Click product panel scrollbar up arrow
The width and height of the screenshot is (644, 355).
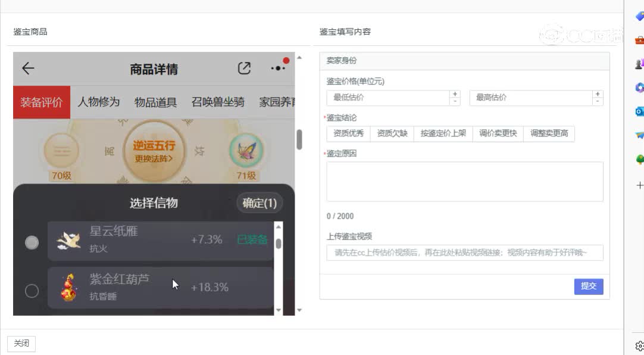[299, 58]
